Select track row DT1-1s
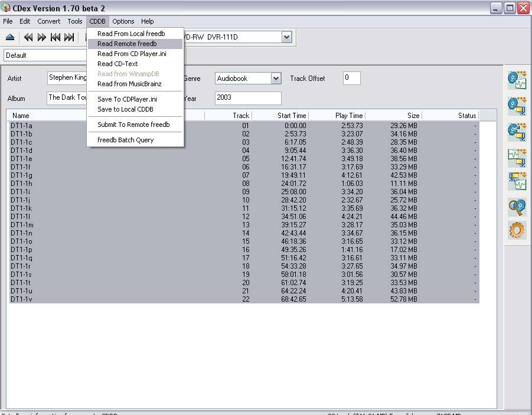 pyautogui.click(x=244, y=274)
